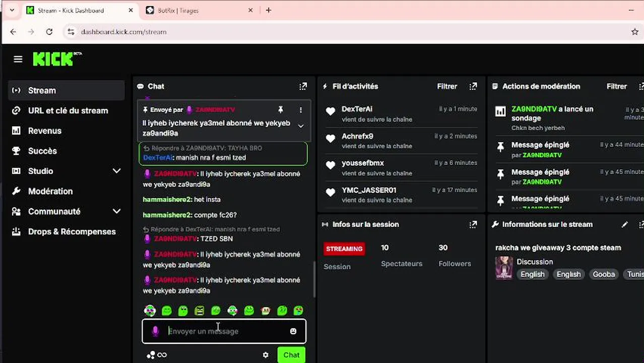Open Succès page in sidebar
644x363 pixels.
tap(66, 151)
